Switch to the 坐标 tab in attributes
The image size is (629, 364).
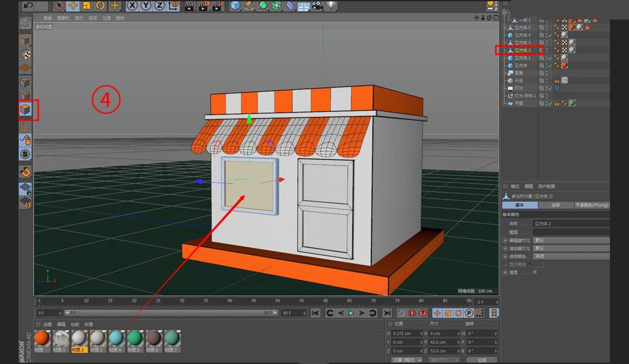pos(555,205)
